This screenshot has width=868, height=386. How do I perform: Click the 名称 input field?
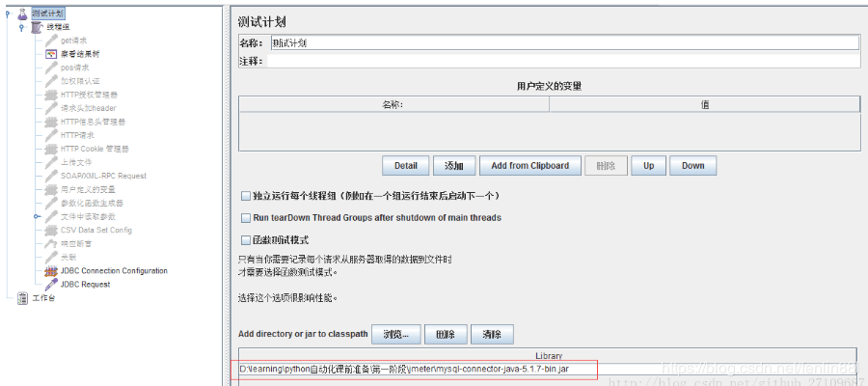pos(564,43)
